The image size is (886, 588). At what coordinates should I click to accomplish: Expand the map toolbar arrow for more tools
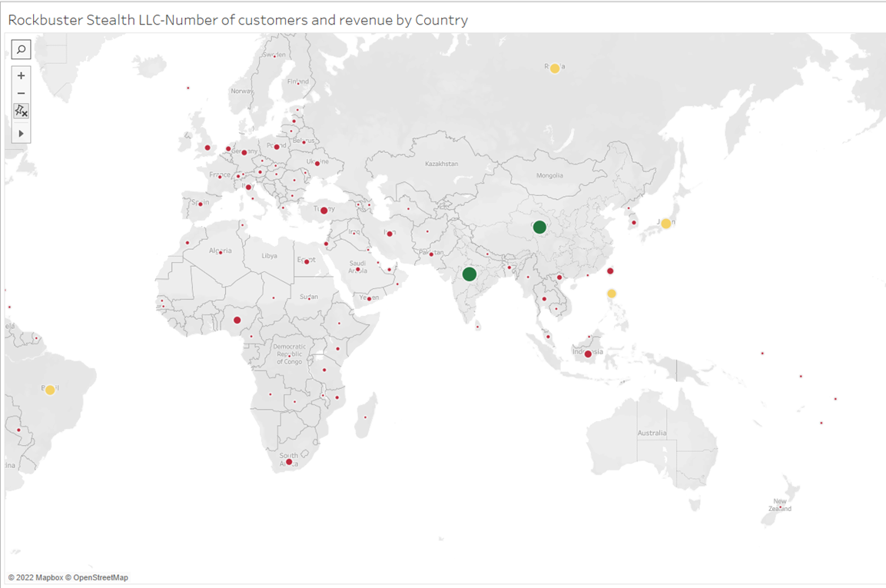pyautogui.click(x=21, y=132)
